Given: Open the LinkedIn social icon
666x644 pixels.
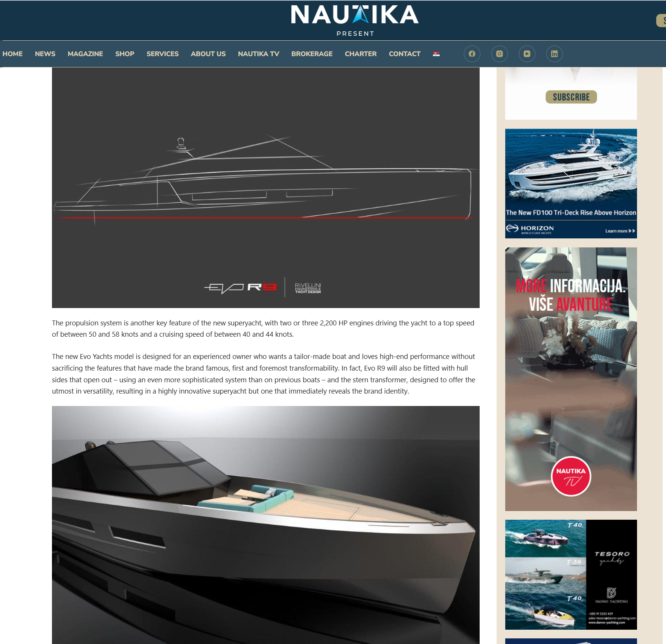Looking at the screenshot, I should (x=554, y=54).
